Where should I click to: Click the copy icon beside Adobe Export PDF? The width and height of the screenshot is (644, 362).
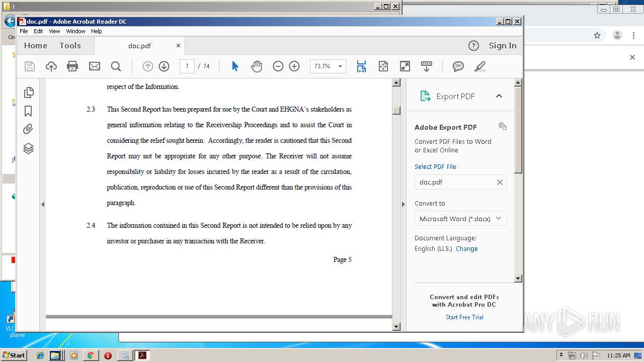tap(503, 126)
